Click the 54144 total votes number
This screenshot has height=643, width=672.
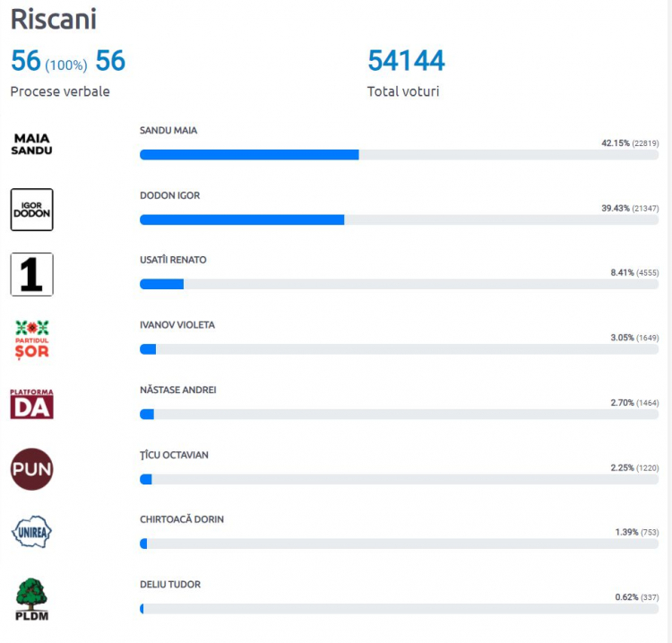point(406,60)
